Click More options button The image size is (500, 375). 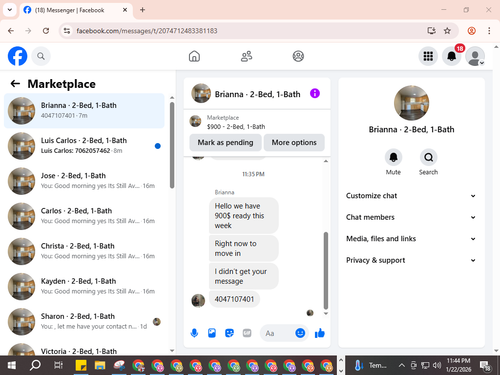294,142
